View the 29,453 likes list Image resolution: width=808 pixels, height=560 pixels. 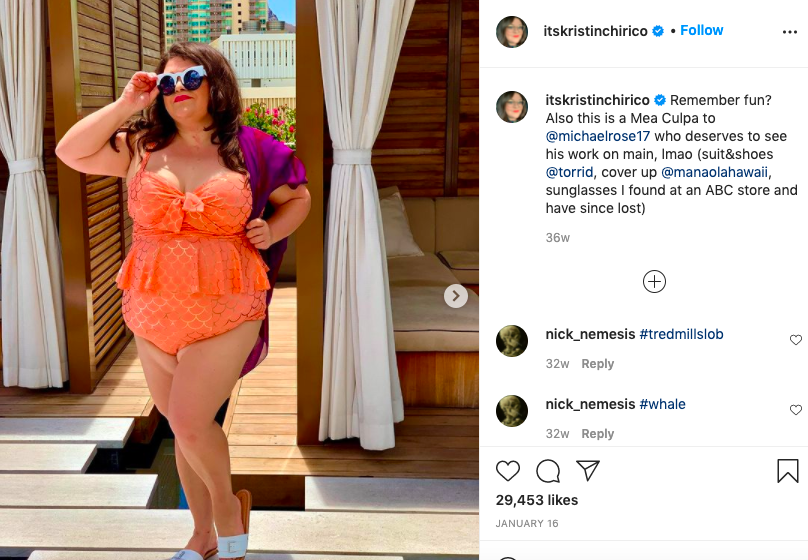click(536, 500)
